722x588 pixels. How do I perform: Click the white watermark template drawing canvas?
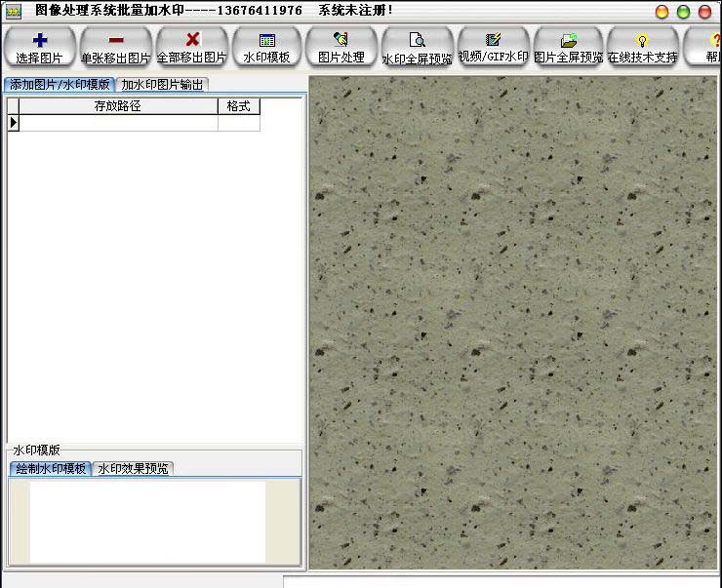(146, 522)
